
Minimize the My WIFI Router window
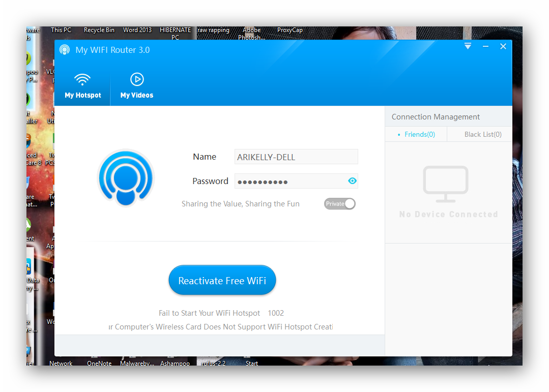485,46
